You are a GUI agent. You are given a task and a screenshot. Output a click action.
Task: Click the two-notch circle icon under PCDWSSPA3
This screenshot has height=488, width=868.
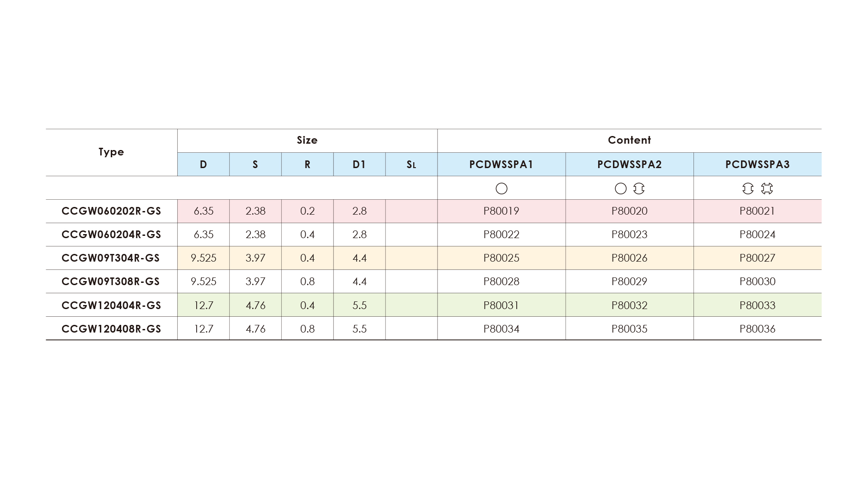pyautogui.click(x=748, y=188)
